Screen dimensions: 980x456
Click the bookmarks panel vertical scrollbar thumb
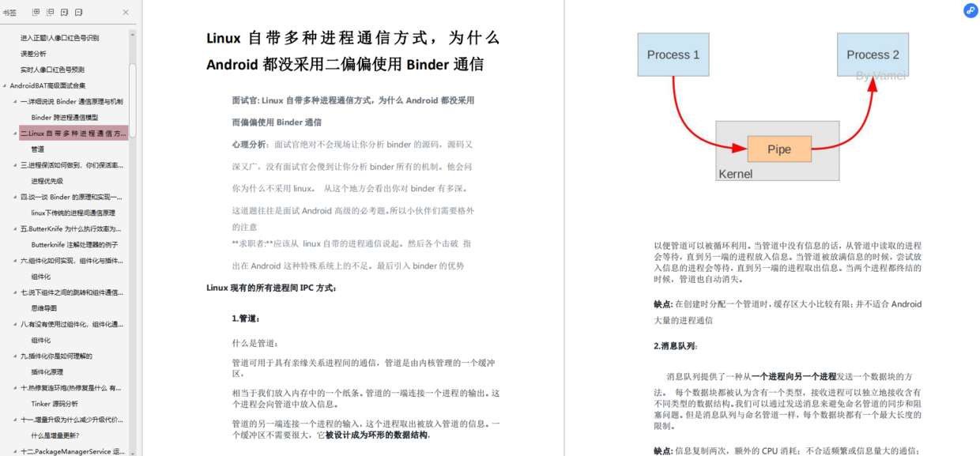pos(133,99)
